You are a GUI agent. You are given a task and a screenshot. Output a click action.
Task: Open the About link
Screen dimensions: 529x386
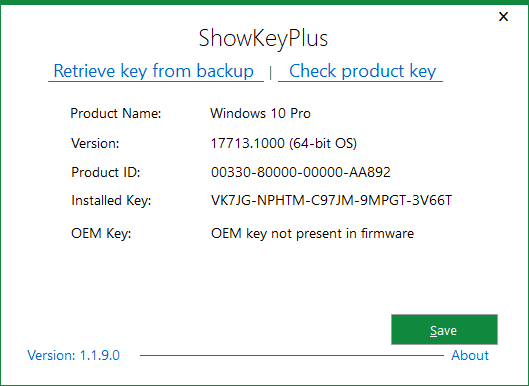[470, 355]
